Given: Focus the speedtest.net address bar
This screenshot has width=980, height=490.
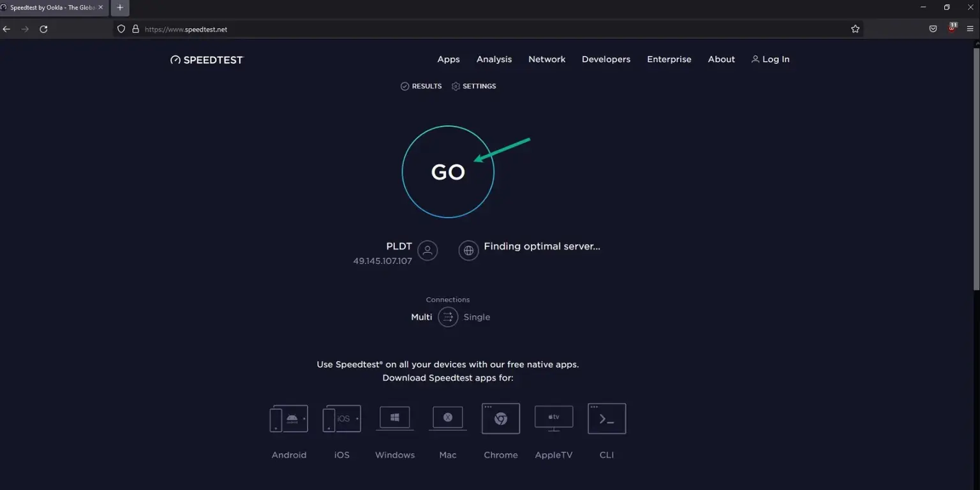Looking at the screenshot, I should (x=488, y=29).
